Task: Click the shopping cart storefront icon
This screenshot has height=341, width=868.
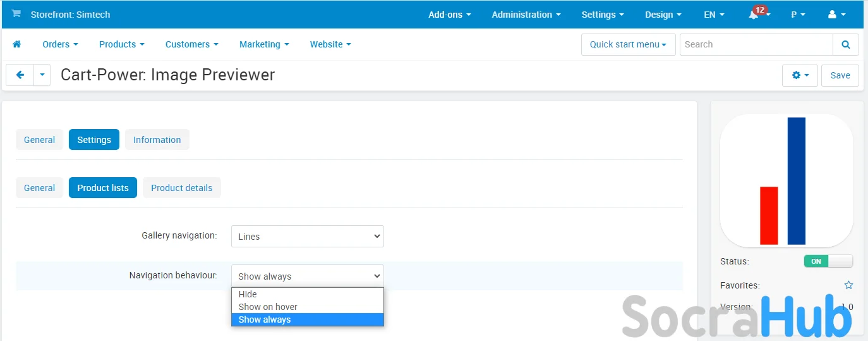Action: click(x=16, y=14)
